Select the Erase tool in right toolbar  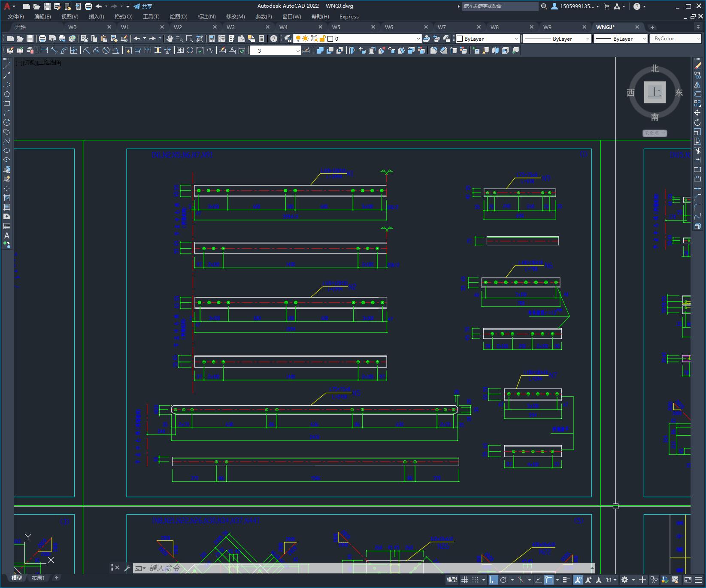click(697, 66)
